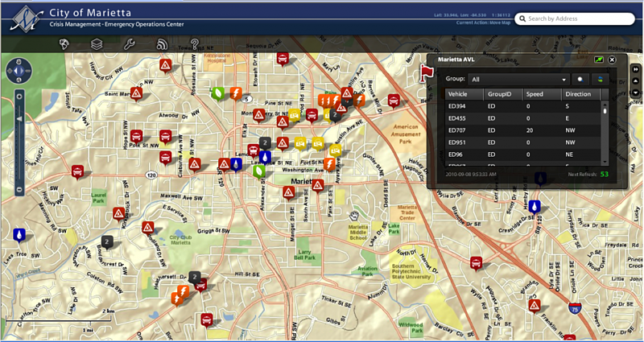Screen dimensions: 644x342
Task: Expand the Group dropdown set to All
Action: [x=519, y=80]
